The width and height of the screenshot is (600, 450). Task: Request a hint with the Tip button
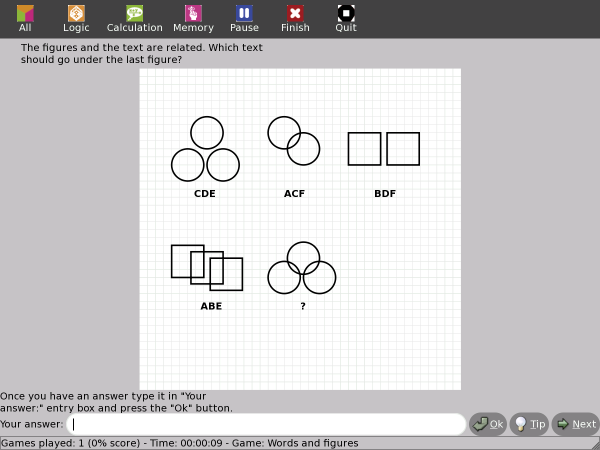(529, 424)
